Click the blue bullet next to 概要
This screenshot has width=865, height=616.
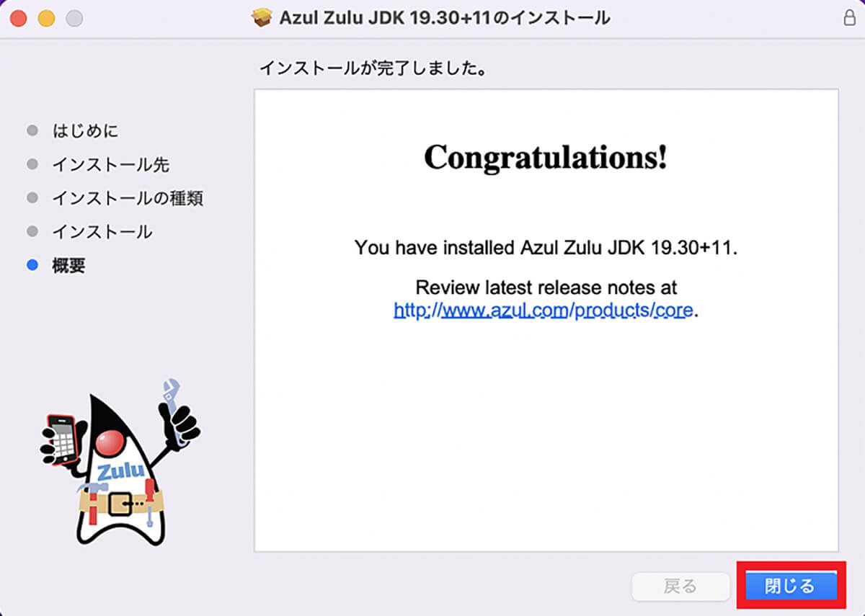tap(32, 265)
